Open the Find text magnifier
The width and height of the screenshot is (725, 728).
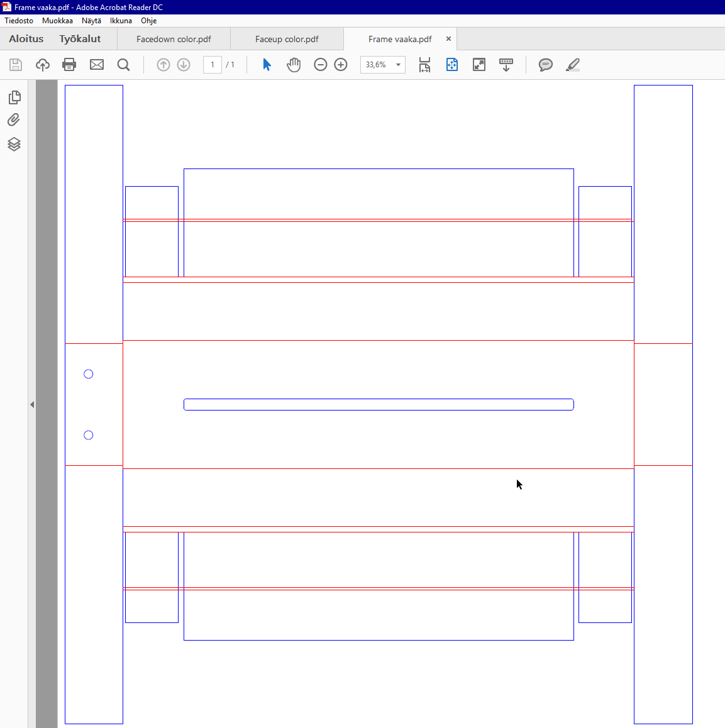[x=123, y=65]
